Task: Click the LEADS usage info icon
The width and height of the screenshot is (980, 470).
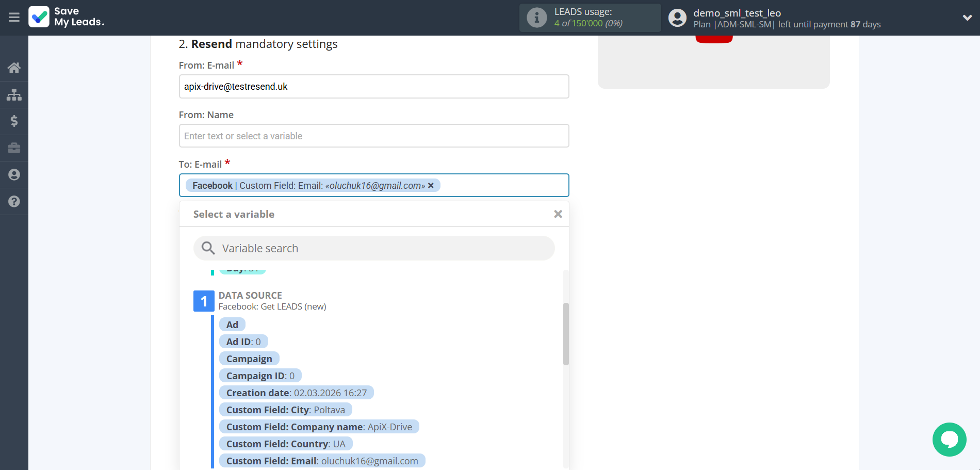Action: tap(536, 17)
